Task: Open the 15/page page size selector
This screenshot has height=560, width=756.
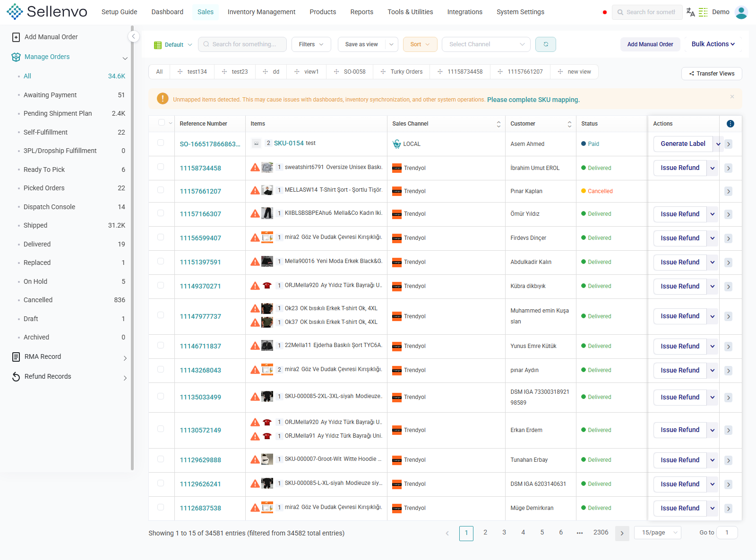Action: [658, 533]
